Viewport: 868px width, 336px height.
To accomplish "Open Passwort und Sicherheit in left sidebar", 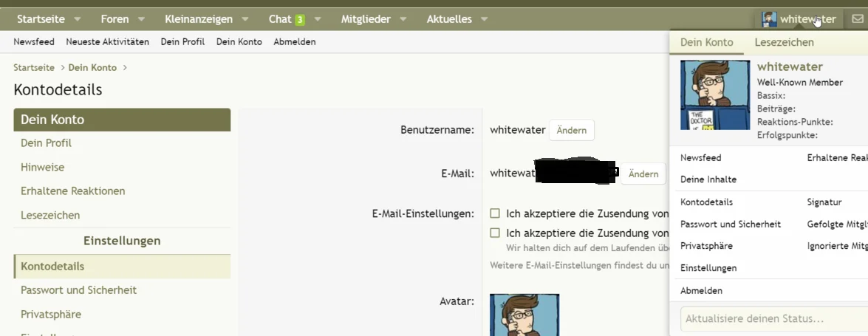I will (78, 290).
